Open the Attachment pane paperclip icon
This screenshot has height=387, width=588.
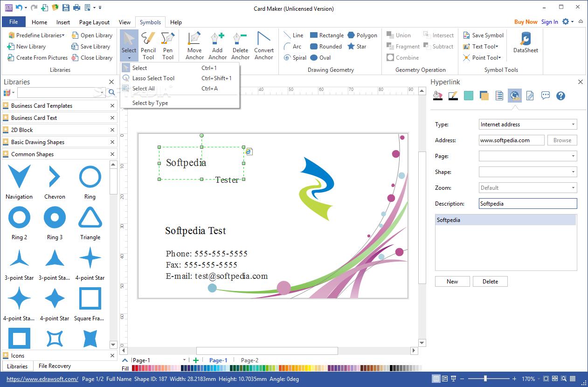(530, 96)
